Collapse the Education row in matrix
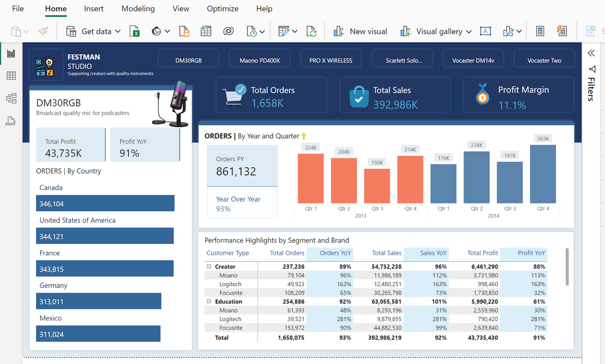Image resolution: width=605 pixels, height=364 pixels. [209, 301]
